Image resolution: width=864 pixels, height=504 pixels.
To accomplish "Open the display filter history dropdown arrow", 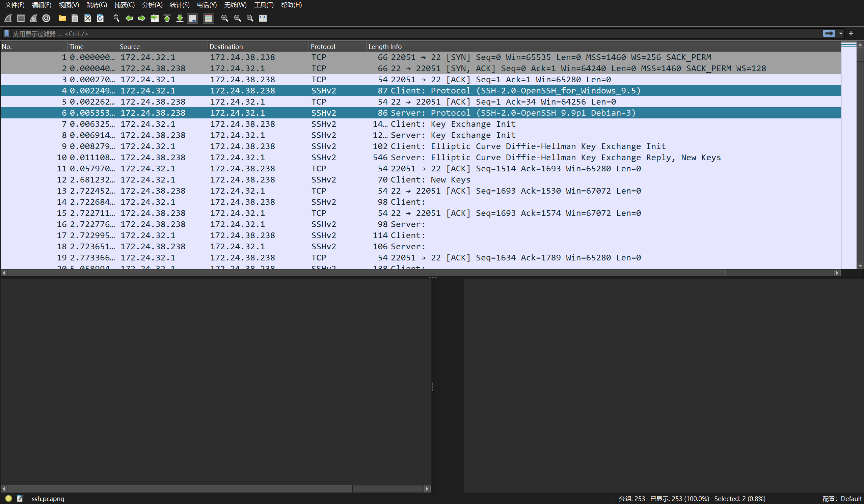I will tap(841, 34).
